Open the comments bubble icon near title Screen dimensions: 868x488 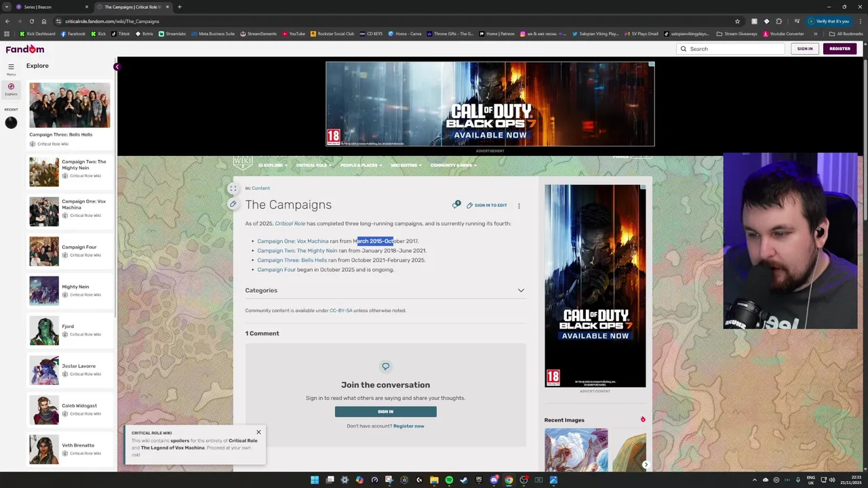point(456,205)
